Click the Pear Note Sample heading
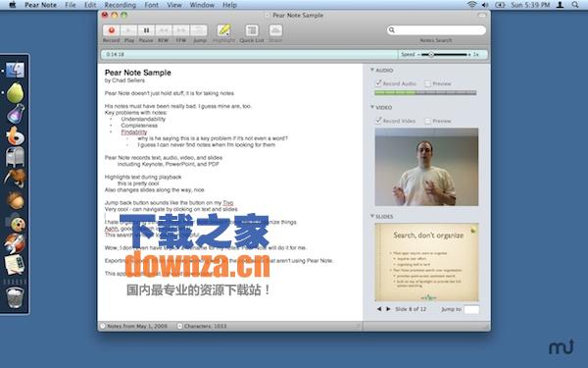This screenshot has height=368, width=588. 137,73
